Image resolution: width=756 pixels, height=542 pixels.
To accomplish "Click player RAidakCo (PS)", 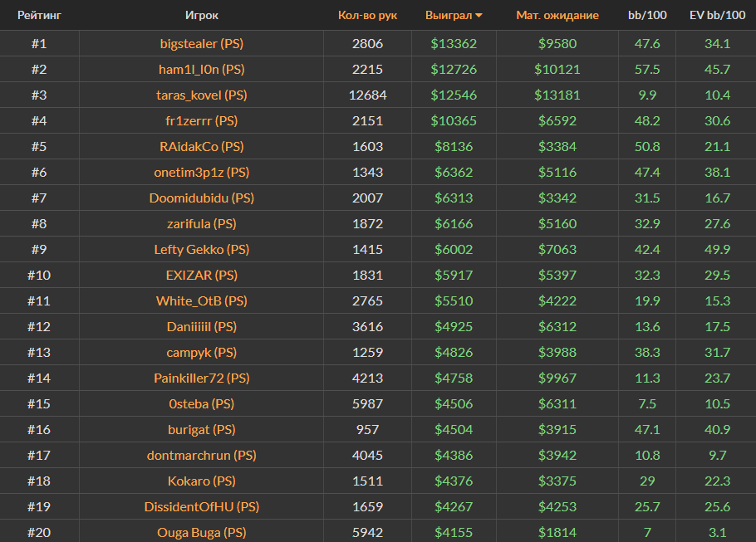I will click(x=202, y=146).
